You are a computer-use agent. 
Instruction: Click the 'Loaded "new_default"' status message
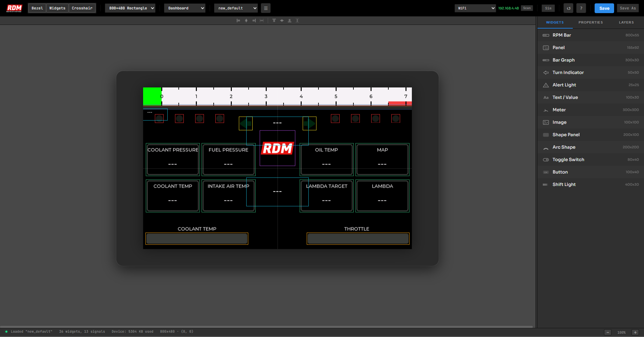coord(32,332)
